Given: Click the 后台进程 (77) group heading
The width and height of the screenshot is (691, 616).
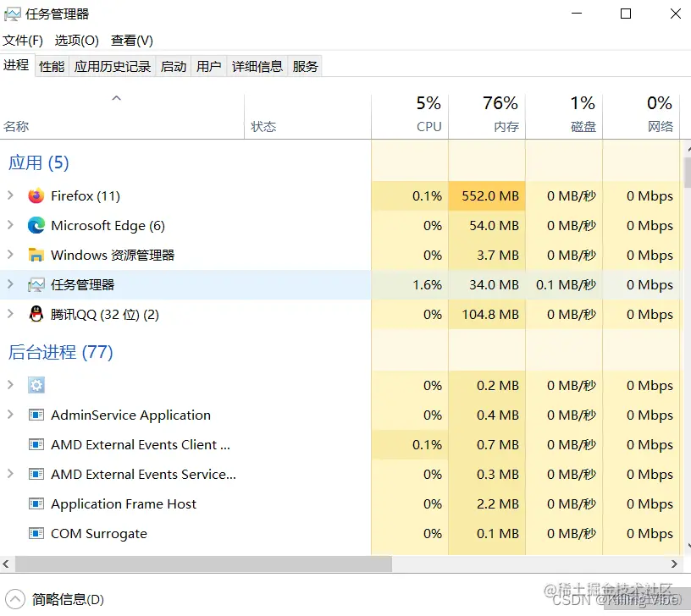Looking at the screenshot, I should [x=60, y=352].
